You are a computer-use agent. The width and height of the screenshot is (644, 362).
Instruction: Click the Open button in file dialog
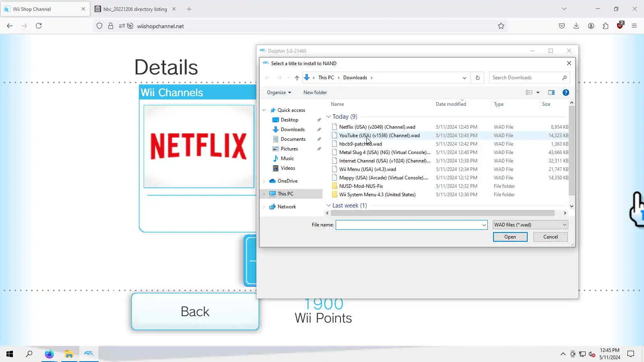coord(510,237)
